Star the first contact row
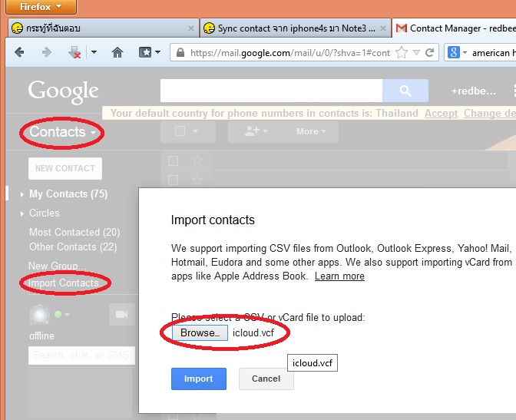The height and width of the screenshot is (420, 516). 197,160
